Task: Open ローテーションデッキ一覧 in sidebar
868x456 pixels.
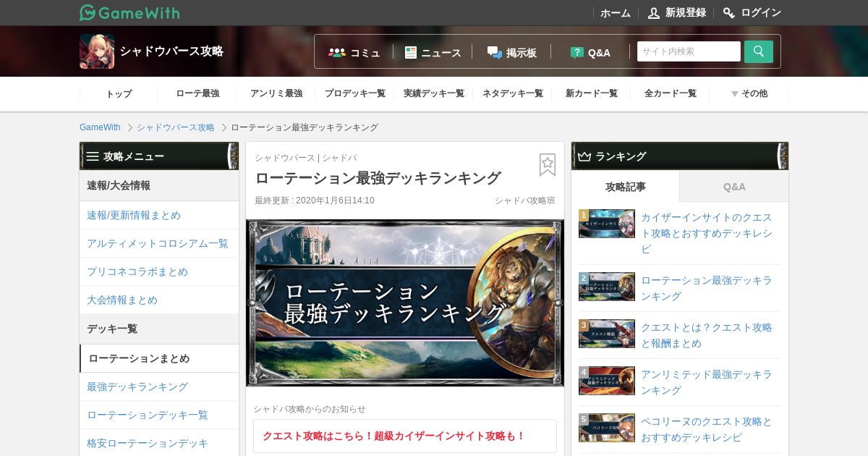Action: pyautogui.click(x=159, y=415)
